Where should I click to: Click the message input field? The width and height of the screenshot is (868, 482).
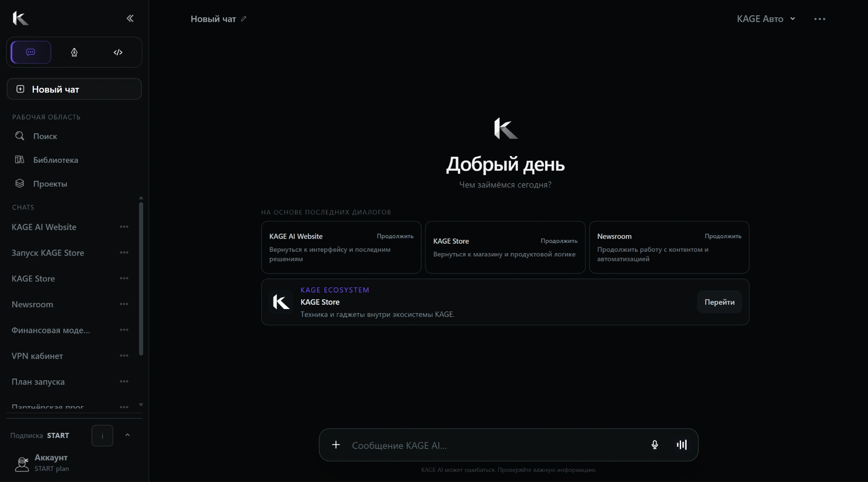pos(496,445)
